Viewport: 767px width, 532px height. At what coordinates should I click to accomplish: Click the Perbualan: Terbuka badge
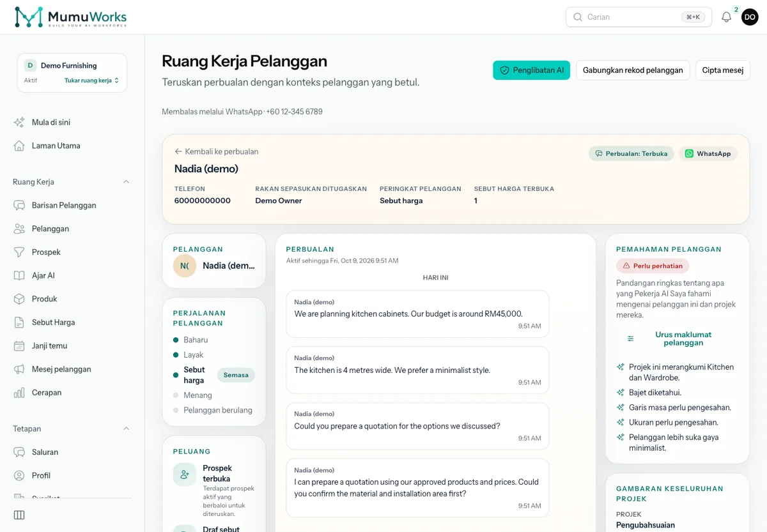click(x=631, y=154)
